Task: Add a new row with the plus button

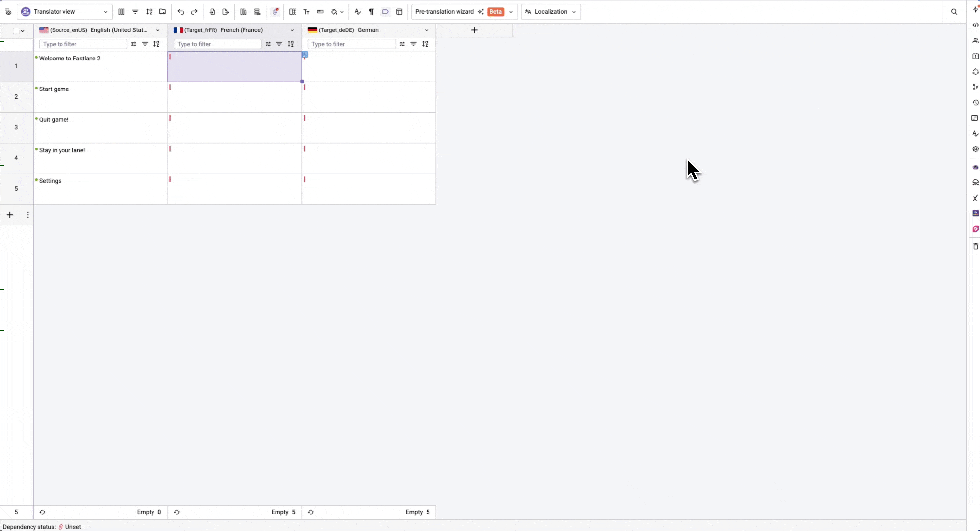Action: tap(9, 215)
